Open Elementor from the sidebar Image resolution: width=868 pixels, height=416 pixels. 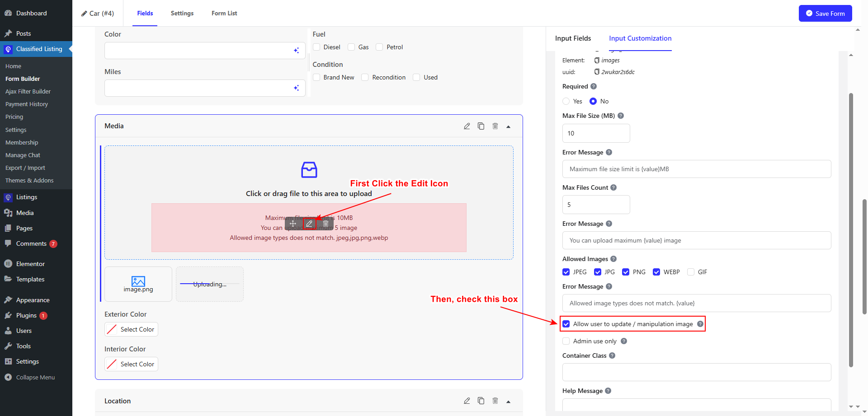pos(30,264)
